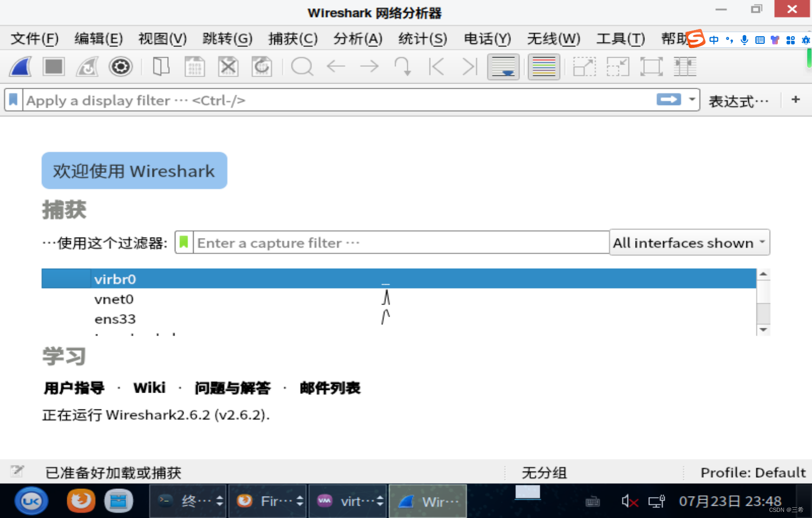The height and width of the screenshot is (518, 812).
Task: Open the 文件(F) menu
Action: (35, 39)
